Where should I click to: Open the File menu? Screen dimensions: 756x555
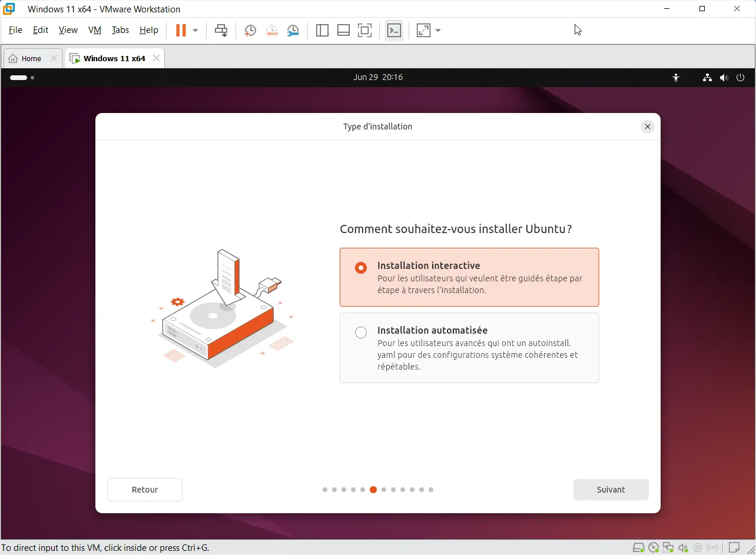(15, 30)
